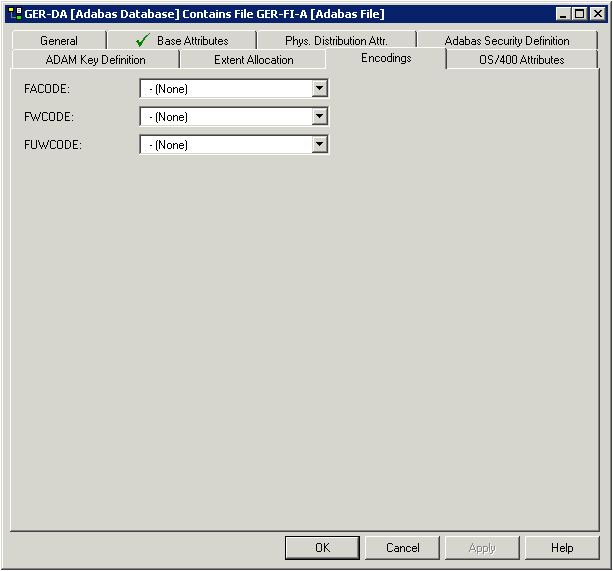613x571 pixels.
Task: Open the Phys. Distribution Attr. tab
Action: [336, 41]
